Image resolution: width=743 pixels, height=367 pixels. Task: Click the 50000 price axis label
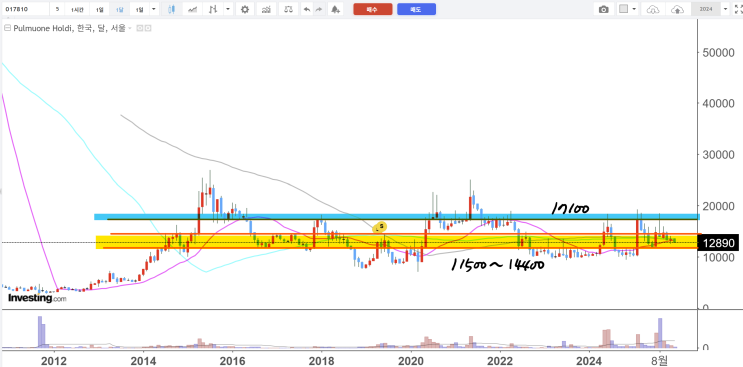tap(718, 53)
